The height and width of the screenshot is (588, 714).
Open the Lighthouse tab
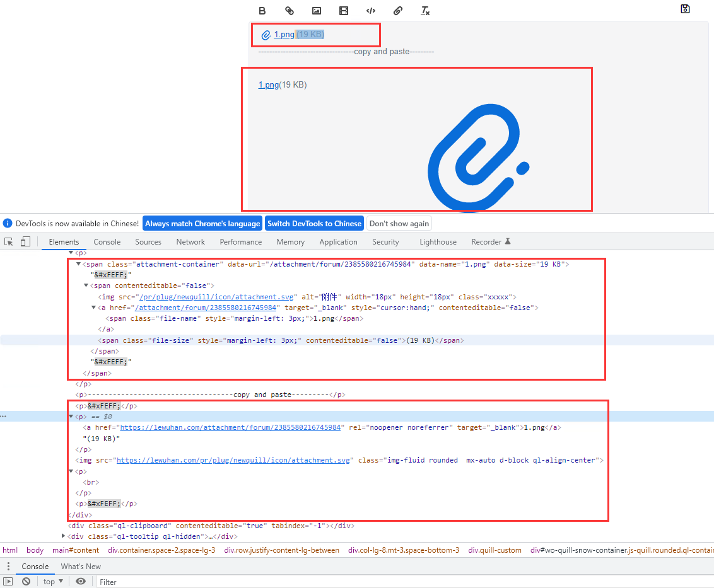pos(438,242)
